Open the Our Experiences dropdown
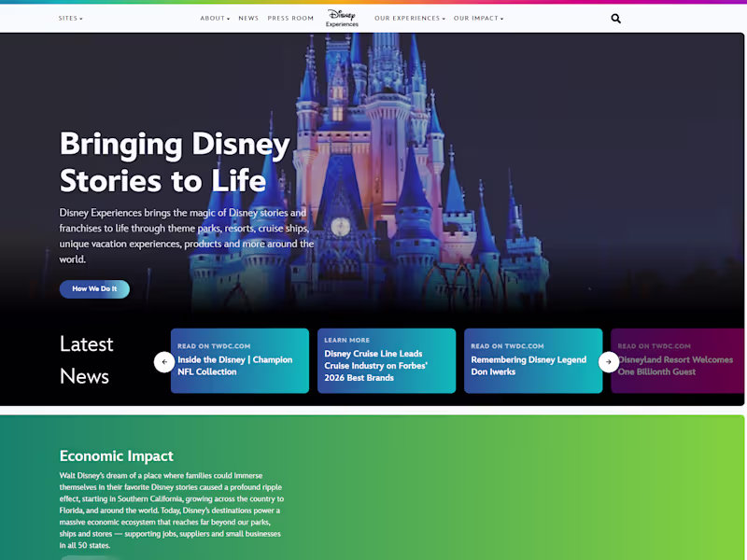This screenshot has width=747, height=560. click(x=410, y=18)
